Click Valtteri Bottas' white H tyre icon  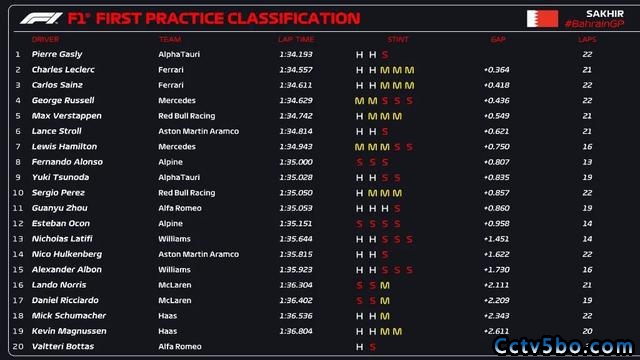tap(359, 347)
